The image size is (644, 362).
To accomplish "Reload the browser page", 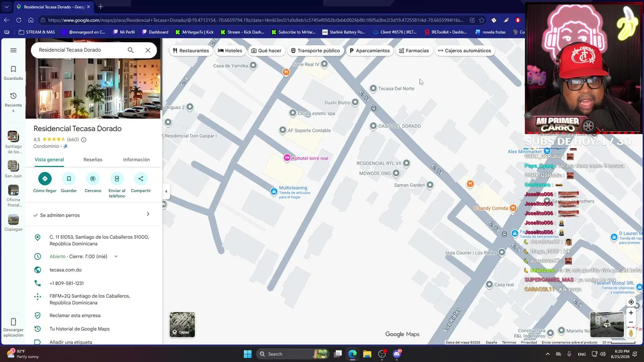I will pos(19,20).
